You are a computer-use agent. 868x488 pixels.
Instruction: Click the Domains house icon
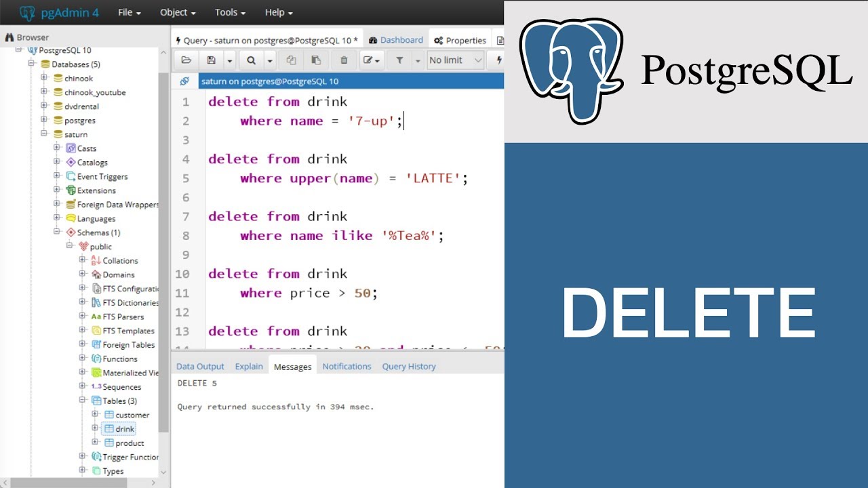point(96,274)
